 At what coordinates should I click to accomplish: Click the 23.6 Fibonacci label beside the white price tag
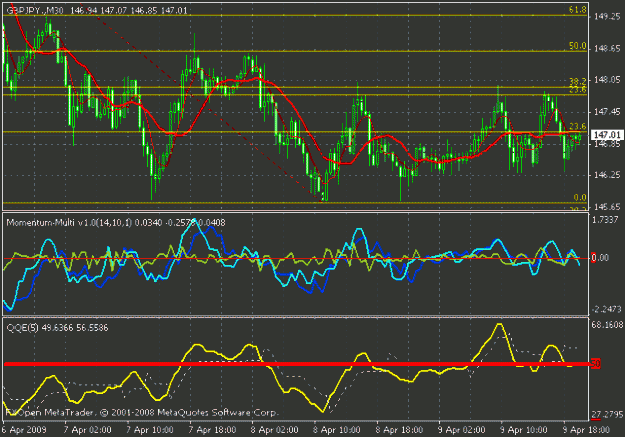[578, 126]
